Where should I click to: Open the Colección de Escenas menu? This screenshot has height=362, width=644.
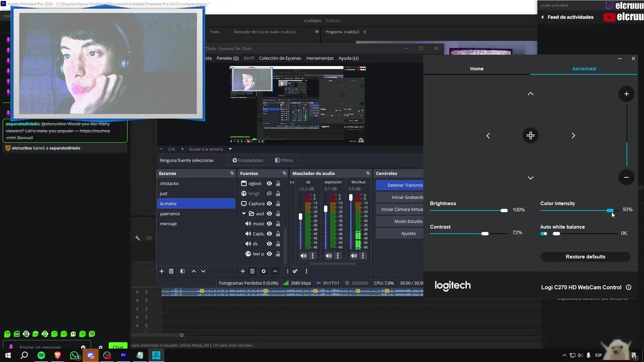280,58
